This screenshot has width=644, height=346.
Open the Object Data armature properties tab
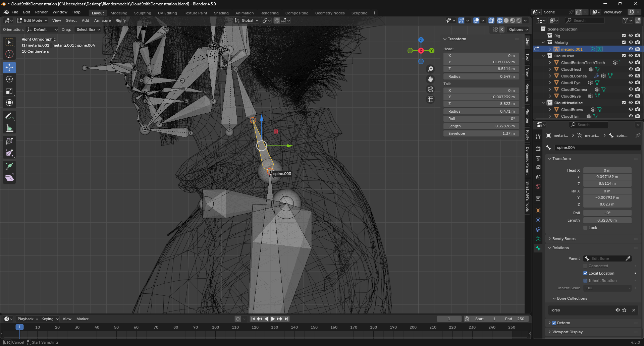tap(538, 239)
